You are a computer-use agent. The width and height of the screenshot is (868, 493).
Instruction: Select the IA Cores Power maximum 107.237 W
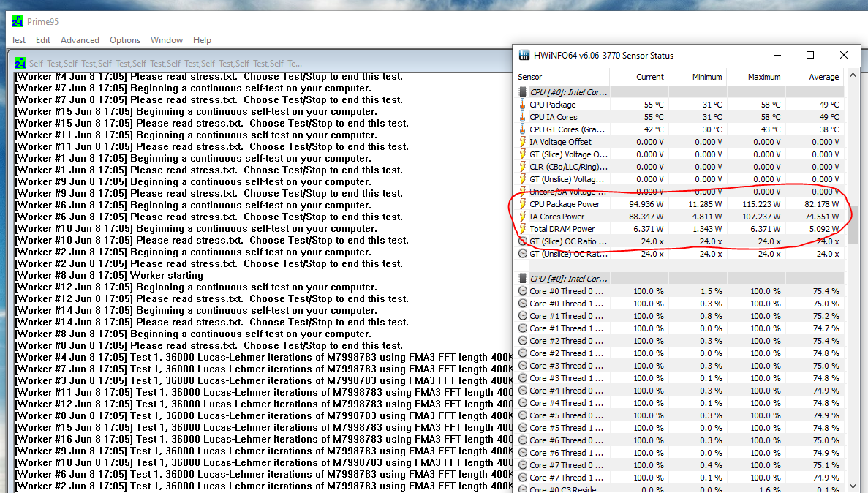pyautogui.click(x=761, y=217)
